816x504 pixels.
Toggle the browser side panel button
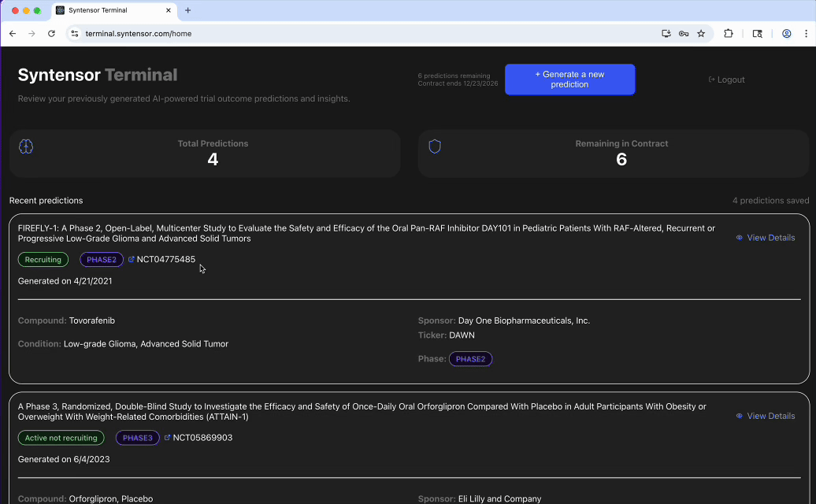(x=758, y=34)
